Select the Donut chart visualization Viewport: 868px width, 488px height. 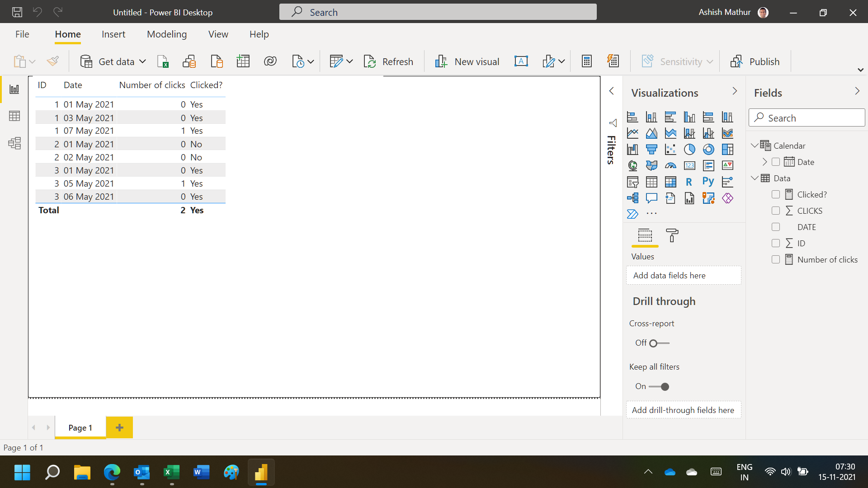tap(708, 150)
